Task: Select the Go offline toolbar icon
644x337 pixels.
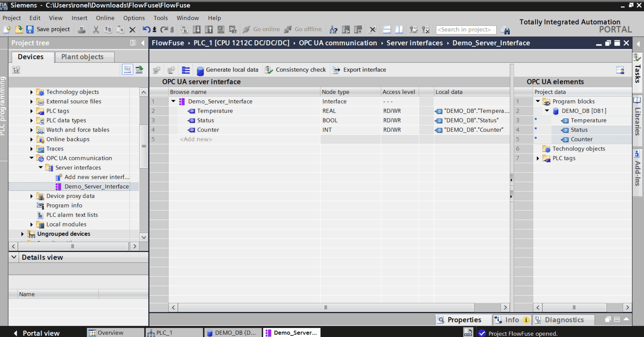Action: (303, 29)
